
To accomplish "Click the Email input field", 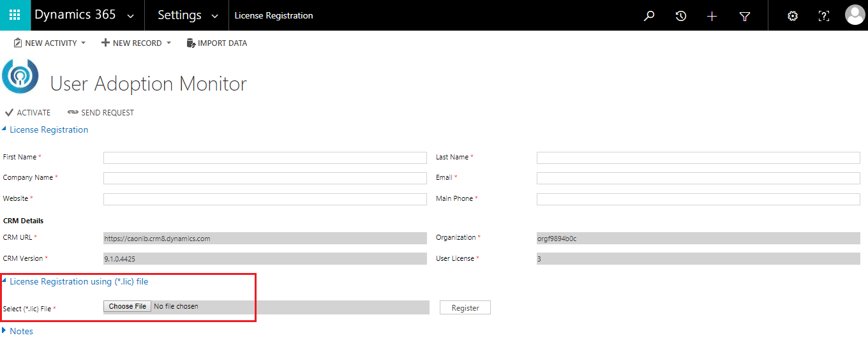I will point(698,178).
